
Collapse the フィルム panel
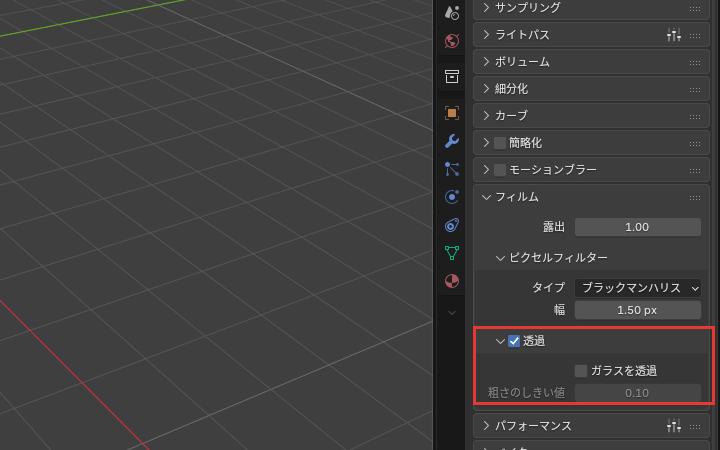486,197
